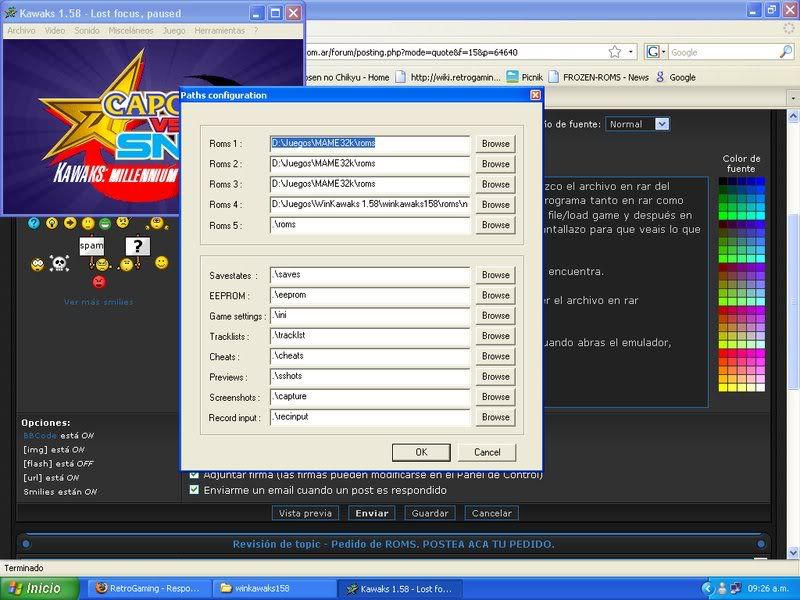
Task: Toggle 'Enviarme un email' checkbox
Action: (x=195, y=490)
